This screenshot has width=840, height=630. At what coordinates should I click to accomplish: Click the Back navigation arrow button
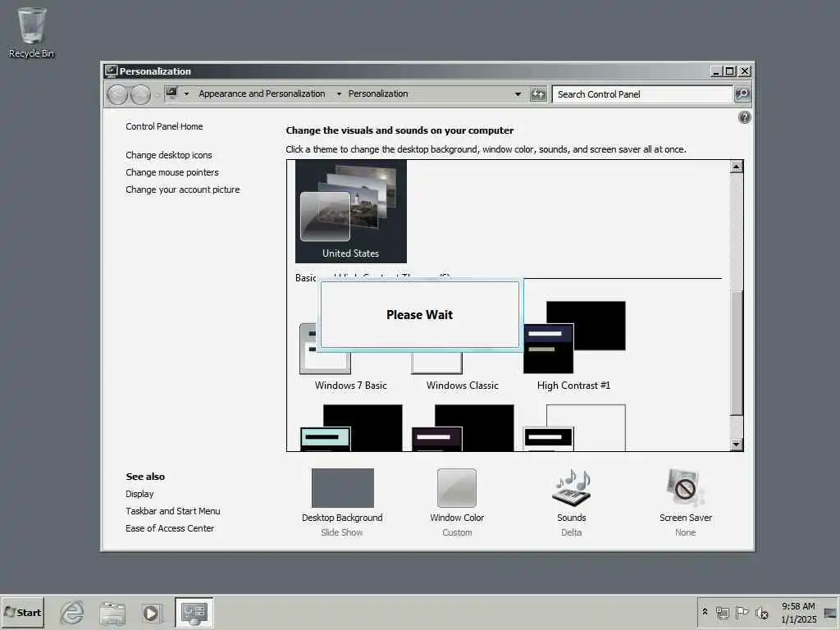[117, 95]
